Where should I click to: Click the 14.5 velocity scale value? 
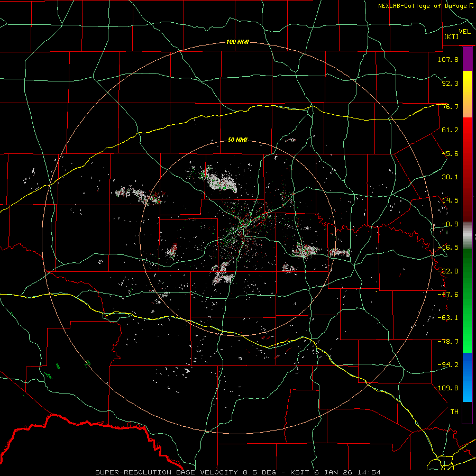pyautogui.click(x=450, y=200)
